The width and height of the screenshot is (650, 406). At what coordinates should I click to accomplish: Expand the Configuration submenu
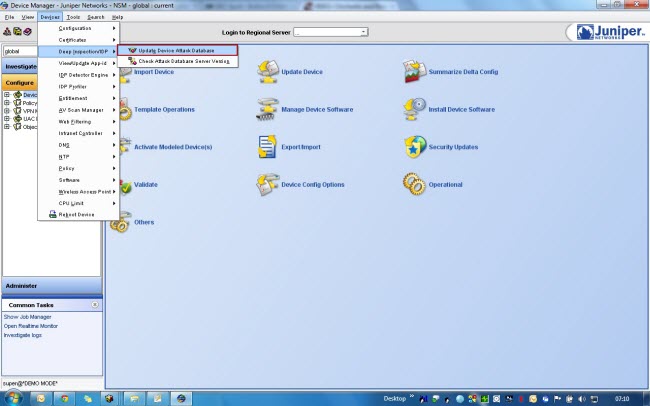tap(79, 28)
